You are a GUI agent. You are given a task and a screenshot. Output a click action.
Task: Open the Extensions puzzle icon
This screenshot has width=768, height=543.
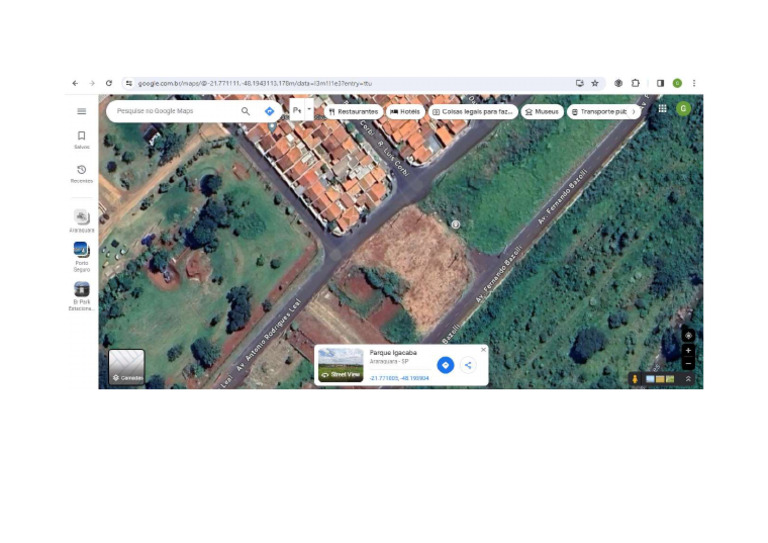tap(635, 83)
